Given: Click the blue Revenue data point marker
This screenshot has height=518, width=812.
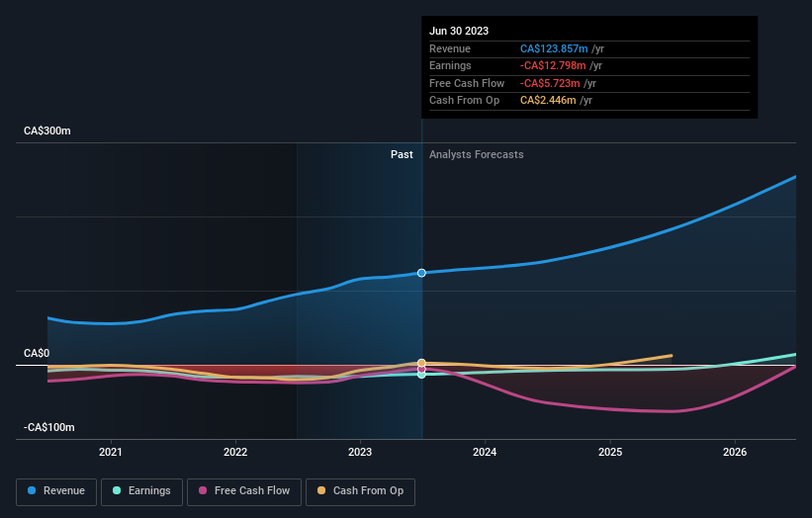Looking at the screenshot, I should click(421, 273).
